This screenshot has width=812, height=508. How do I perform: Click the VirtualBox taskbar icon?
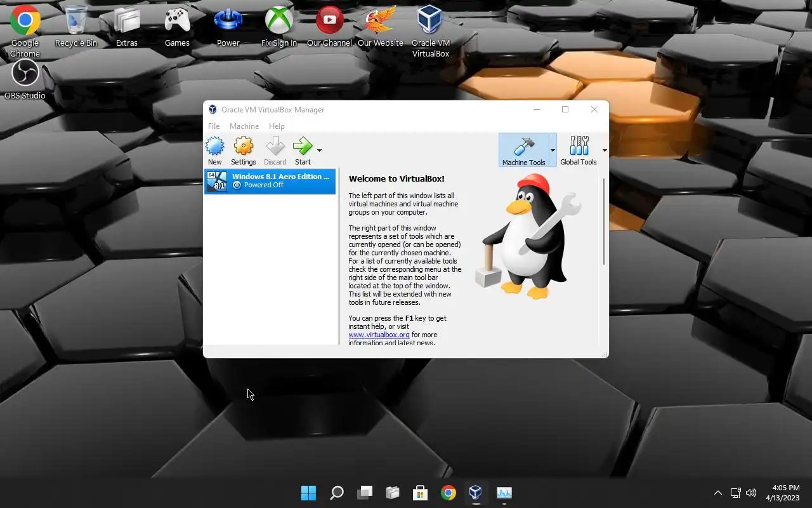tap(476, 493)
